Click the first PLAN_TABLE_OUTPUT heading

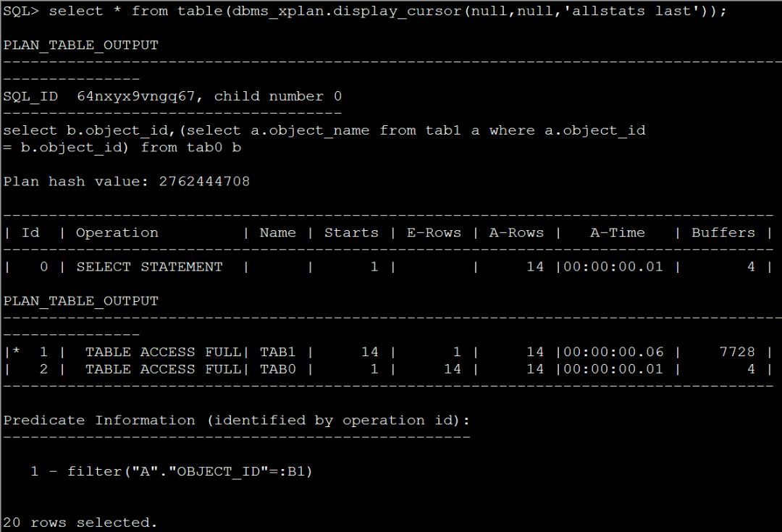tap(80, 45)
